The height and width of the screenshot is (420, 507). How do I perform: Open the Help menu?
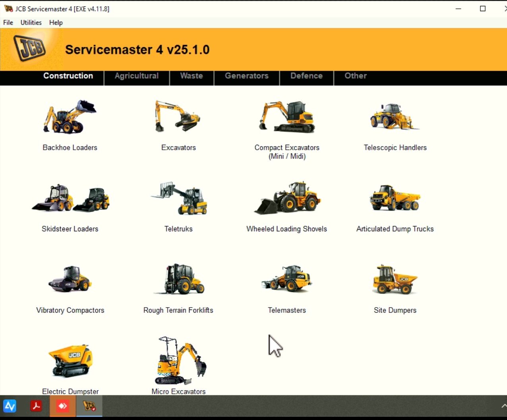(56, 23)
